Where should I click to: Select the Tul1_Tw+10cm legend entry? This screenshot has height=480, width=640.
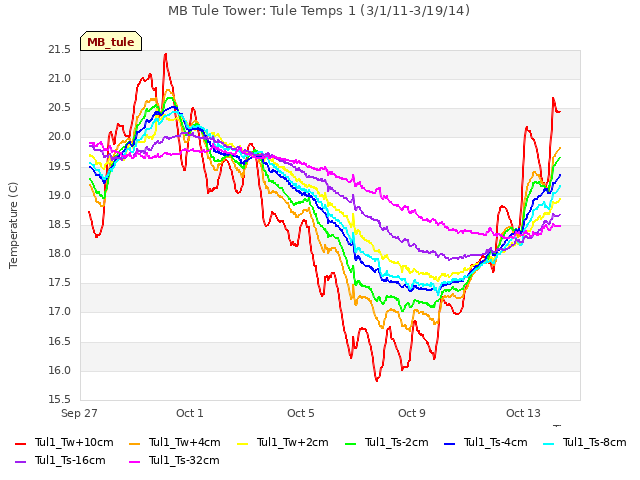coord(64,442)
